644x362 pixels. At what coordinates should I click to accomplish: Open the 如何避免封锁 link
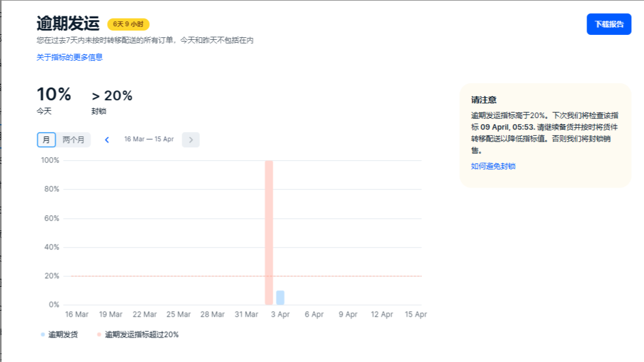(493, 166)
